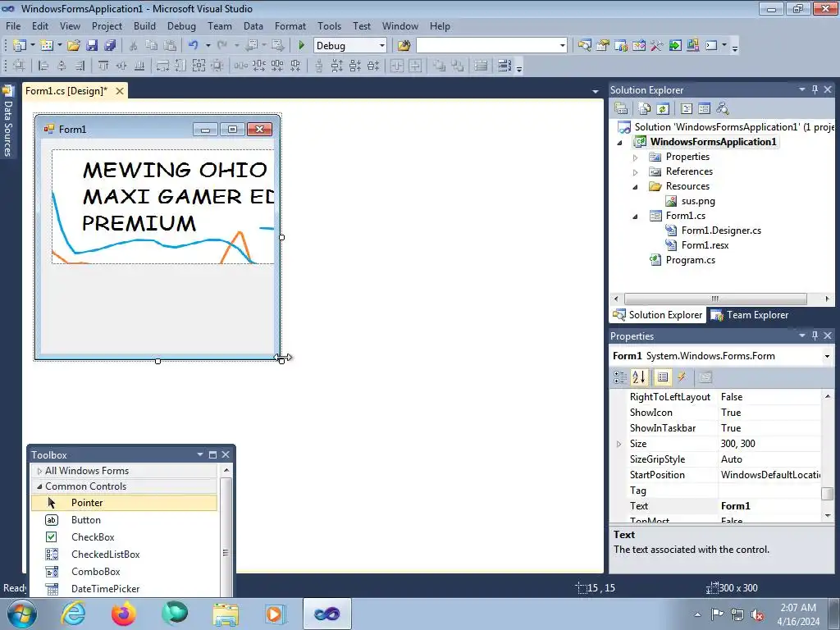Select sus.png in Solution Explorer
840x630 pixels.
tap(697, 202)
